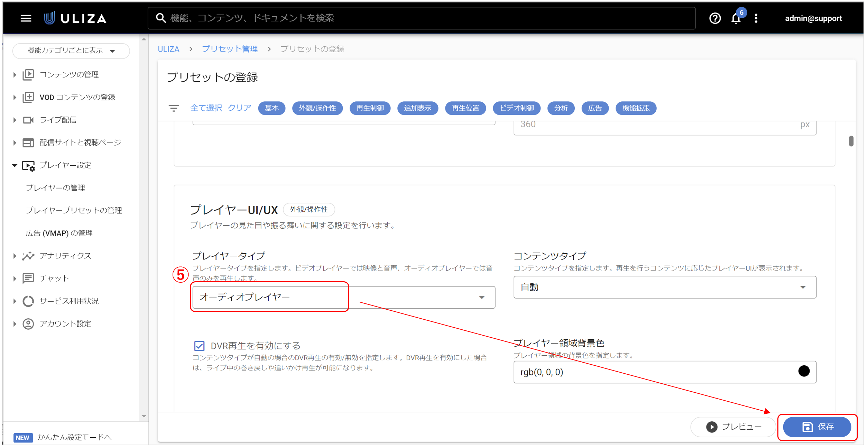
Task: Open the vertical three-dot menu
Action: coord(756,18)
